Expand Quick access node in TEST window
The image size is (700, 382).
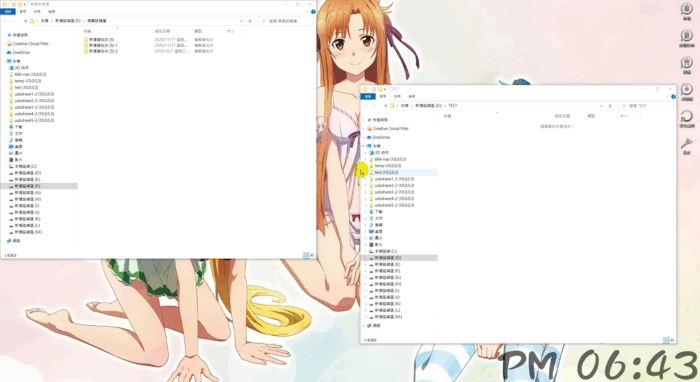(364, 120)
